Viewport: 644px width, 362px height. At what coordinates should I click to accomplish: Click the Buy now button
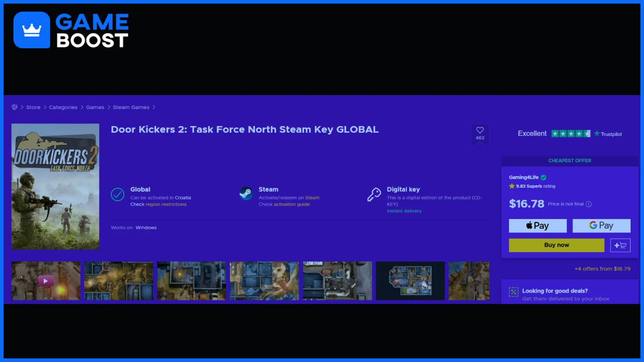[x=556, y=245]
